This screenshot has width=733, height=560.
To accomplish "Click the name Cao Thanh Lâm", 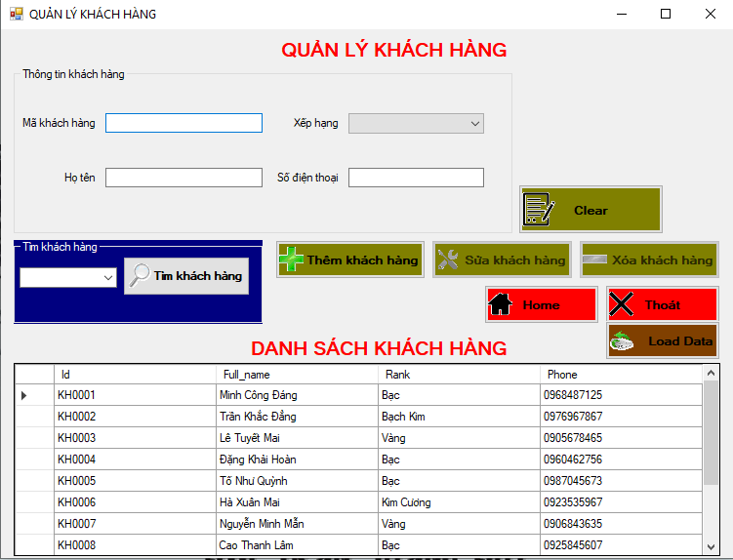I will point(256,545).
